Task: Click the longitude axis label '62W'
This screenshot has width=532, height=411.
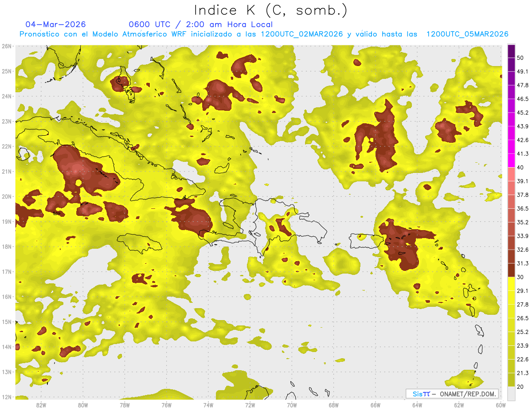Action: tap(459, 405)
